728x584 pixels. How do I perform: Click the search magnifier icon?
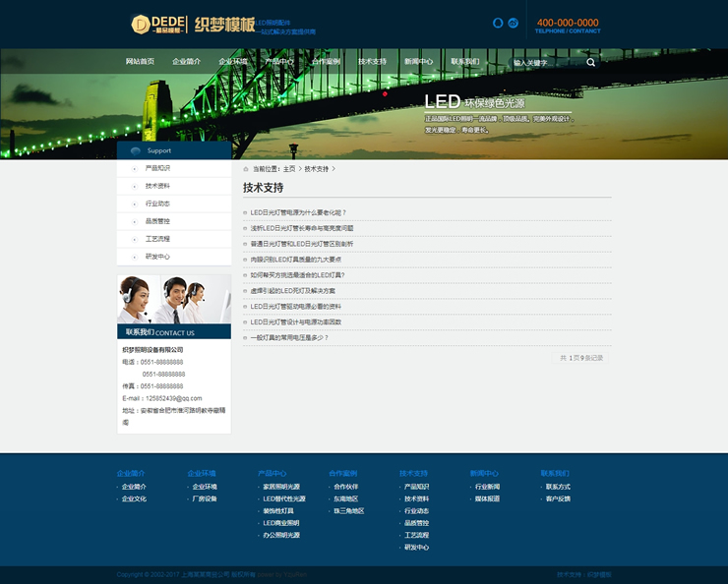click(591, 62)
